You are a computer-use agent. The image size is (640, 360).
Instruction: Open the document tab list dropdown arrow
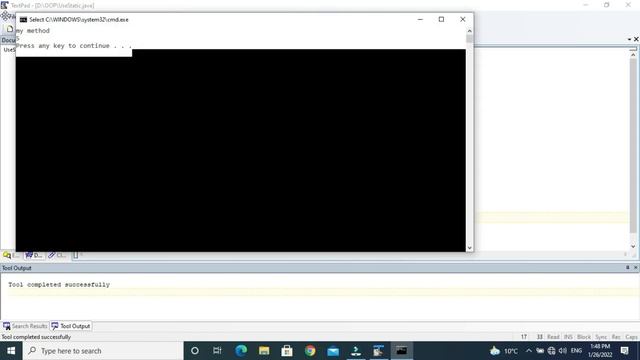(629, 39)
